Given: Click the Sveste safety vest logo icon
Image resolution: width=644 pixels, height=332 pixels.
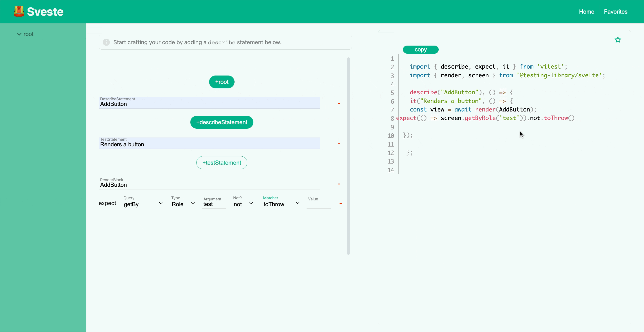Looking at the screenshot, I should [19, 11].
